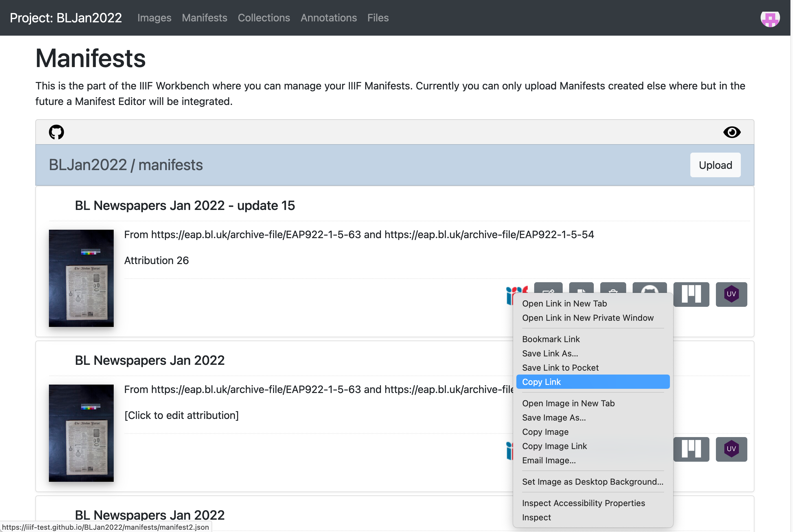Screen dimensions: 793x532
Task: Click the update 15 description starting From https://eap.bl.uk
Action: point(359,235)
